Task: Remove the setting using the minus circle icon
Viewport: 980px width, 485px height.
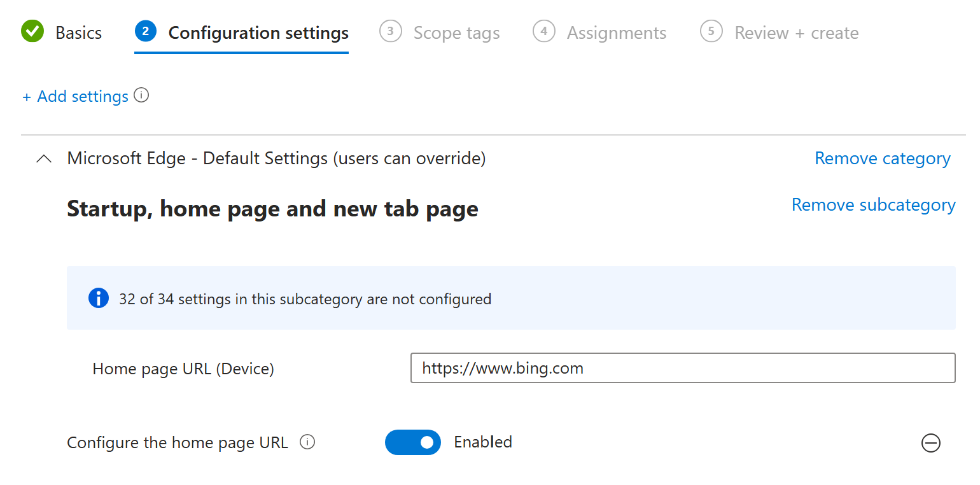Action: pos(930,443)
